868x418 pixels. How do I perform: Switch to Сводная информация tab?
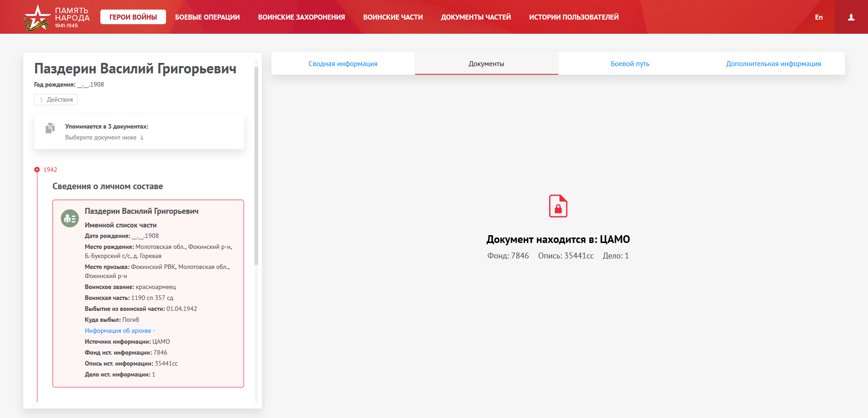(x=343, y=64)
